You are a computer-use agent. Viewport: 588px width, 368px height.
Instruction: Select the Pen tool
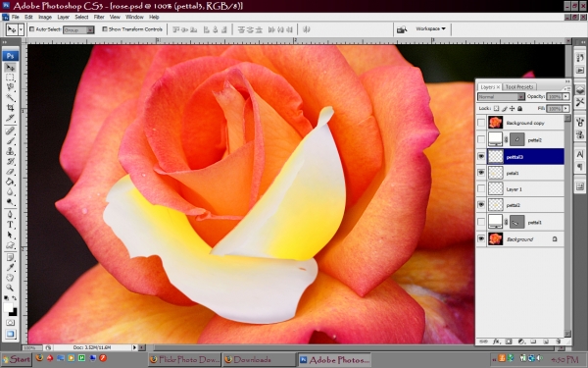10,215
